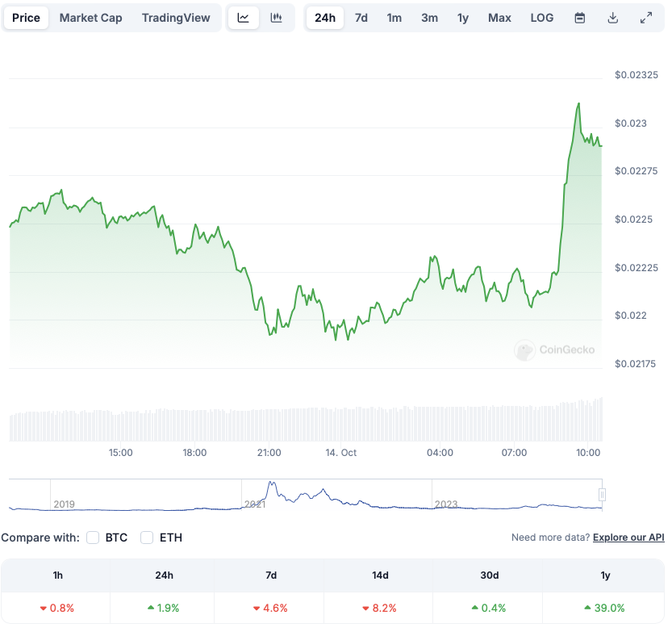Screen dimensions: 672x636
Task: Click the 2021 peak in the navigator chart
Action: (x=271, y=483)
